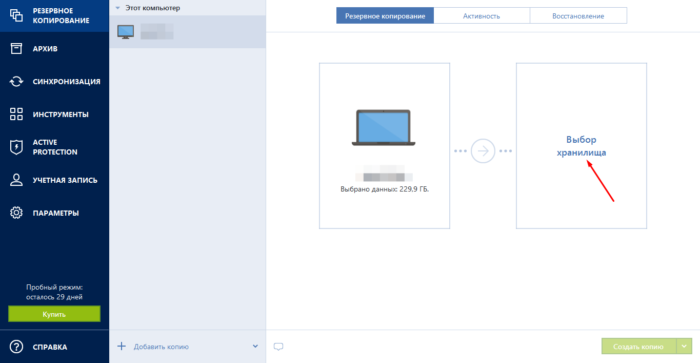
Task: Click the circled arrow between source and destination
Action: [x=483, y=151]
